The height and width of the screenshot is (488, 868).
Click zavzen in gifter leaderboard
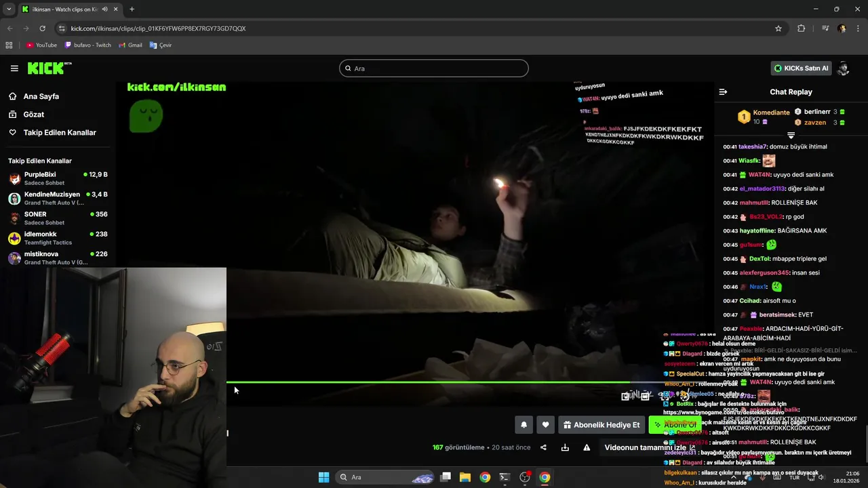point(815,123)
